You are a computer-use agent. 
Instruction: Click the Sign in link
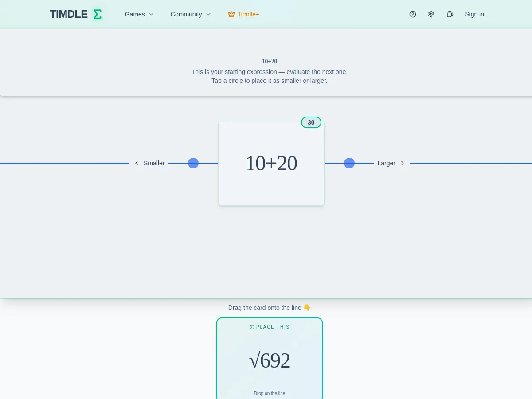tap(474, 14)
